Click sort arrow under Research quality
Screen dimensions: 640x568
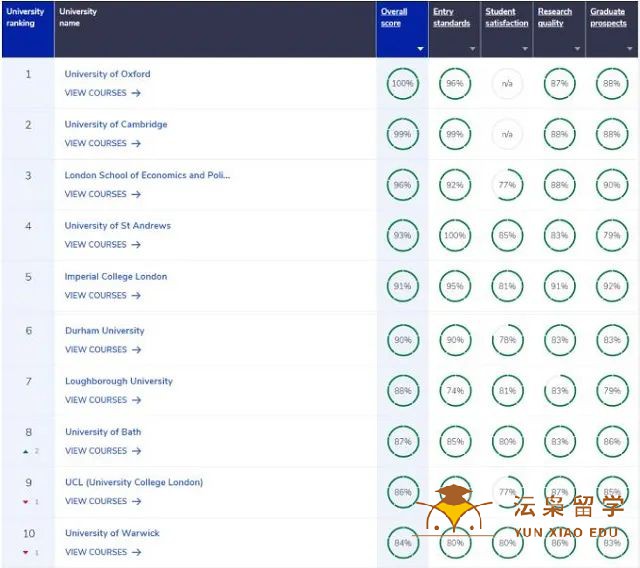(577, 49)
